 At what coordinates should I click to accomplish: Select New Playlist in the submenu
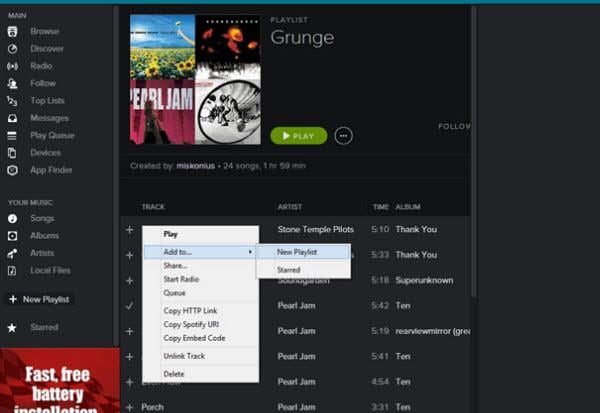pos(303,252)
